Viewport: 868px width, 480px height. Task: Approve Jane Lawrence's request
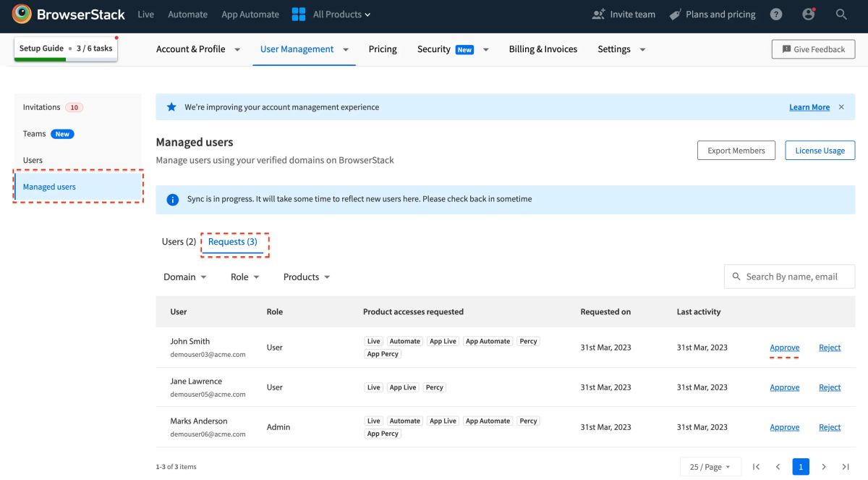[x=785, y=387]
